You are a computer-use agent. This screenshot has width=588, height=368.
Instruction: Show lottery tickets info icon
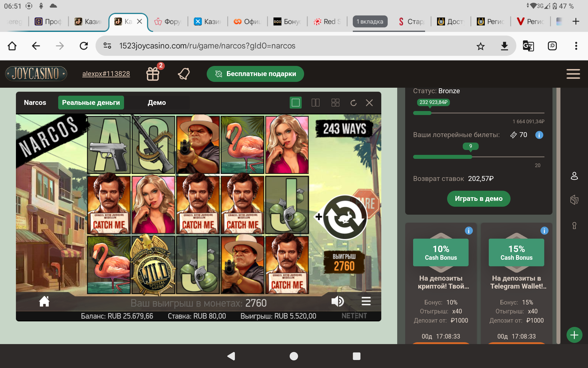pos(539,135)
